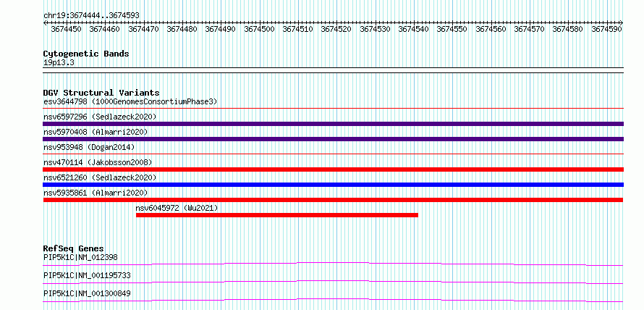Open variant nsv5970408 (Almarri2020) label
The height and width of the screenshot is (310, 644).
(x=96, y=132)
